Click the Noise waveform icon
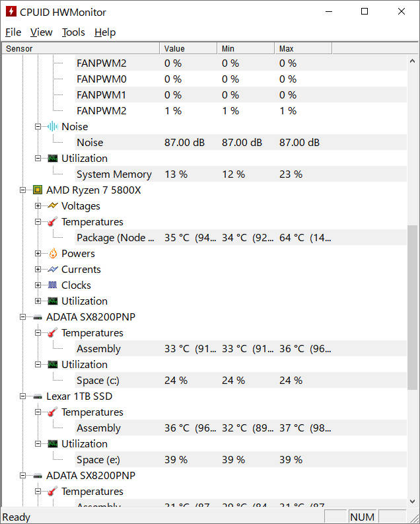The height and width of the screenshot is (524, 420). pyautogui.click(x=52, y=127)
